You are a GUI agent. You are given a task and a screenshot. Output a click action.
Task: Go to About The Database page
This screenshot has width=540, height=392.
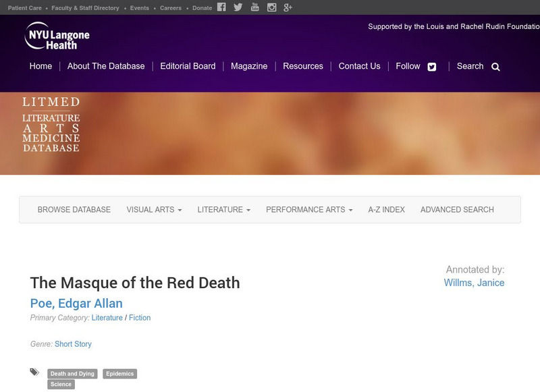106,66
